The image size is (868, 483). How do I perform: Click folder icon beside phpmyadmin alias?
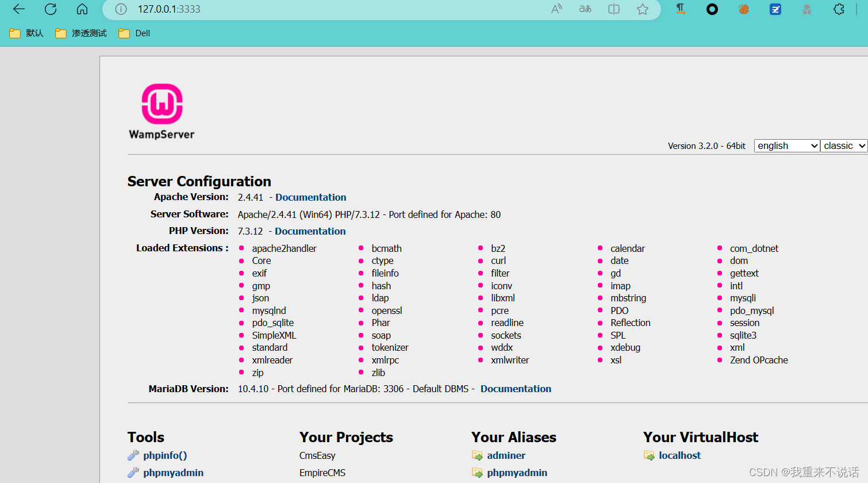[477, 473]
